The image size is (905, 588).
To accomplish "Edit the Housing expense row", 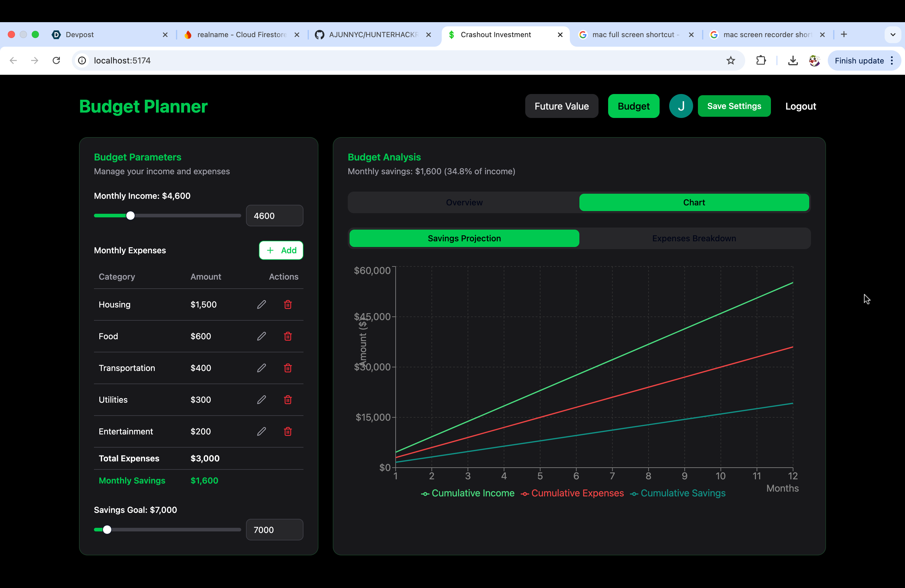I will click(x=261, y=304).
